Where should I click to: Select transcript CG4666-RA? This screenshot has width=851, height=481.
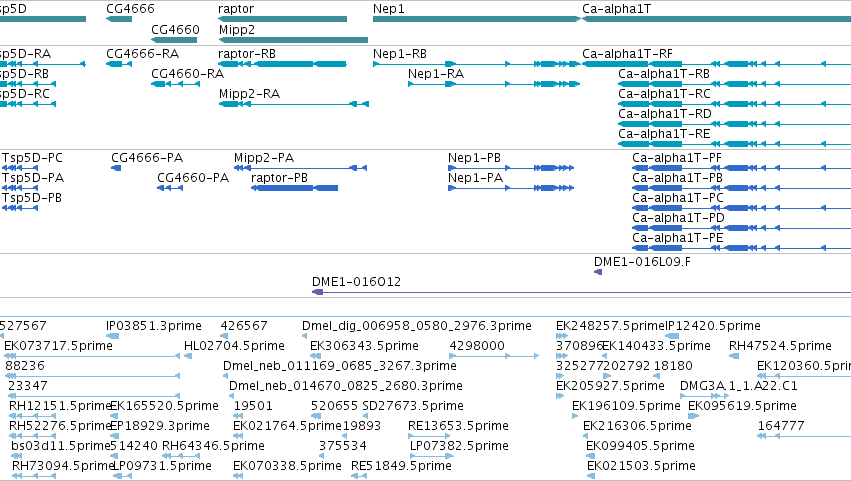click(142, 54)
